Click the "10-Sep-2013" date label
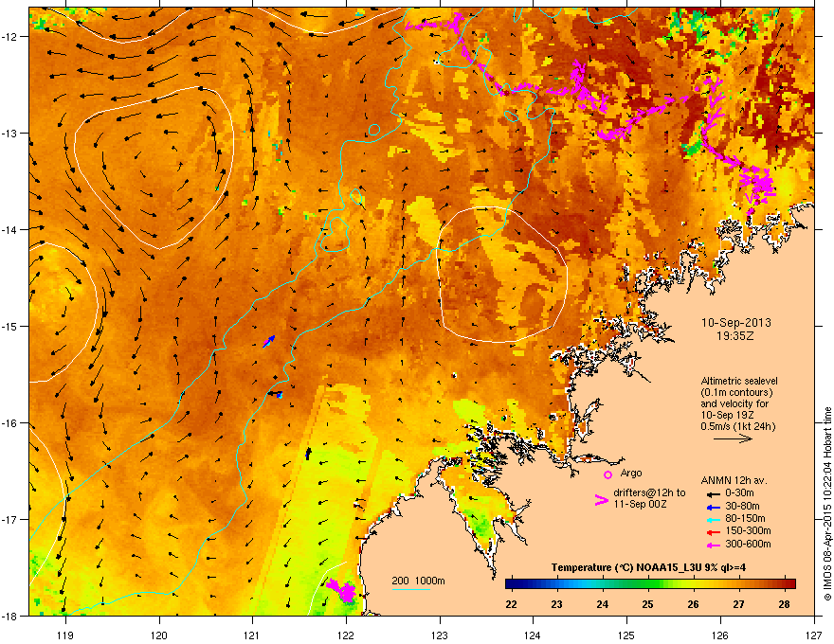This screenshot has height=644, width=834. point(735,323)
